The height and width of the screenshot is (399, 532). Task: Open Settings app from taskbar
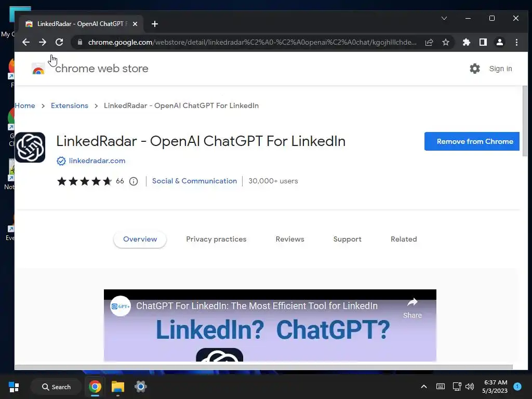tap(140, 387)
